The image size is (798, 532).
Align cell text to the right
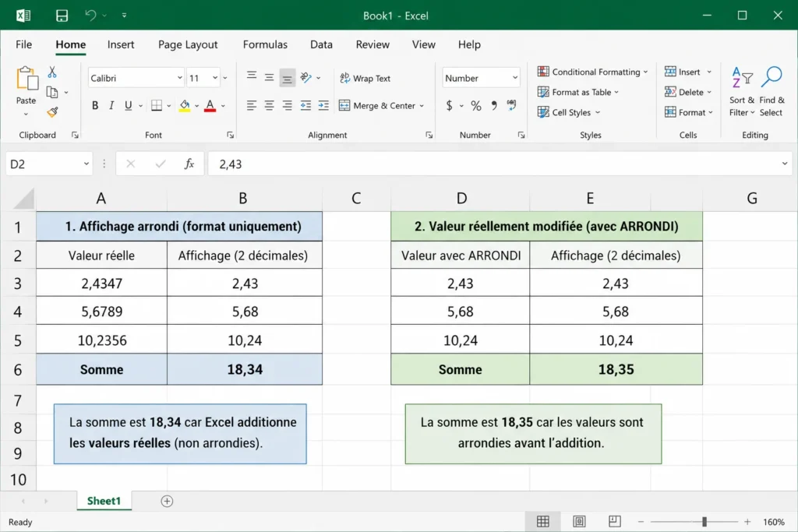coord(287,105)
